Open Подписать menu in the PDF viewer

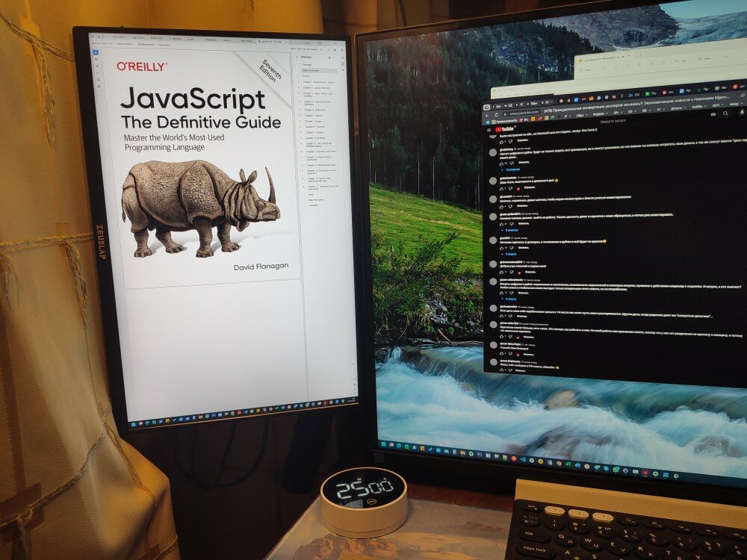pyautogui.click(x=164, y=45)
